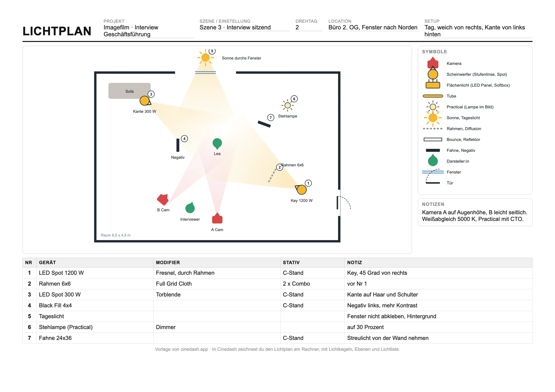Select the Kante 300 W spotlight icon
This screenshot has height=392, width=555.
point(145,101)
